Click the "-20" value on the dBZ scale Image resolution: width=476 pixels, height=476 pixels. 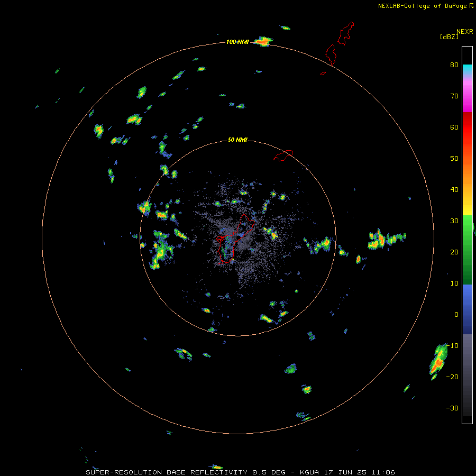[452, 377]
